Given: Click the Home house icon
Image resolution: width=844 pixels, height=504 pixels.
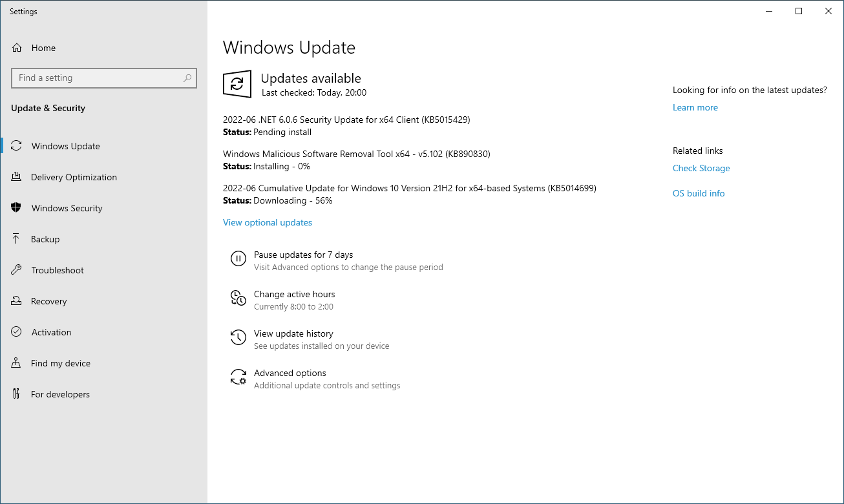Looking at the screenshot, I should tap(17, 48).
